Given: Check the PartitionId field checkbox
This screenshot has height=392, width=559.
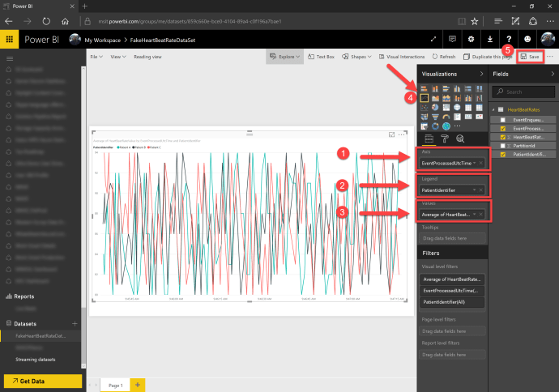Looking at the screenshot, I should point(502,146).
